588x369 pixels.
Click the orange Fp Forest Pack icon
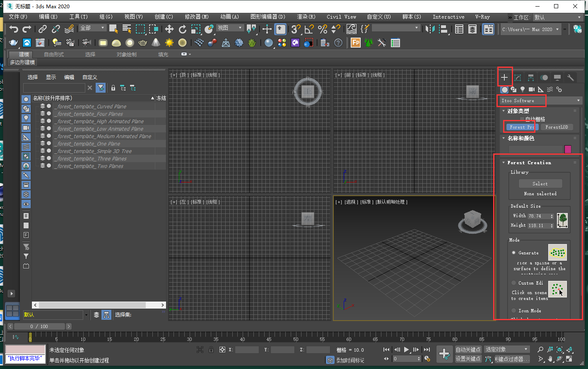pos(355,43)
